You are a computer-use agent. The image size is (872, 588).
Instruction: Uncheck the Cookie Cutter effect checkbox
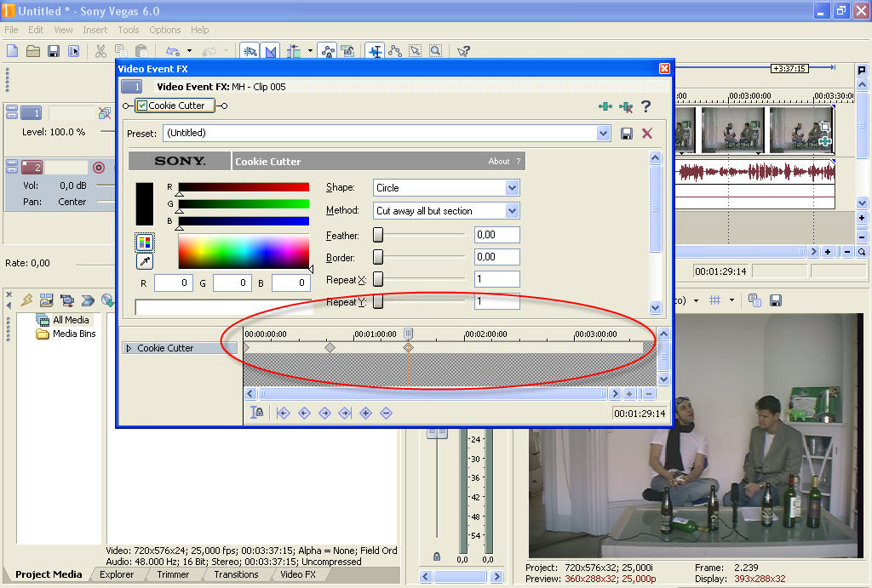tap(142, 106)
